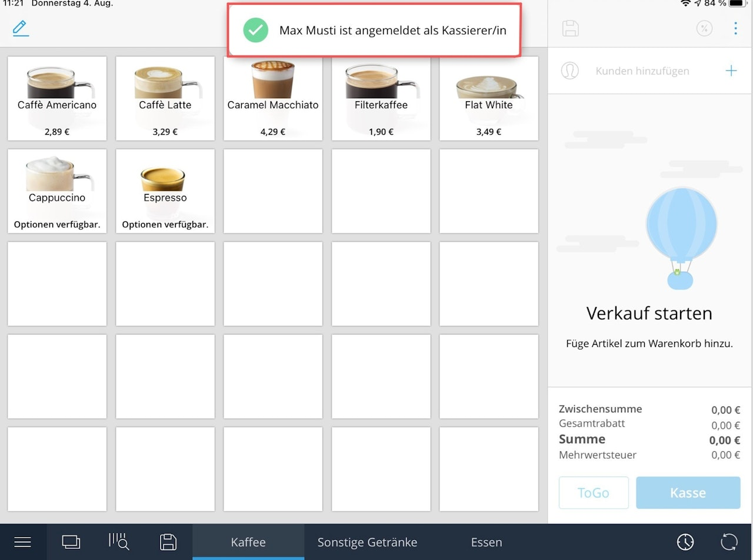Viewport: 753px width, 560px height.
Task: Click the 0,00 € amount beside Zwischensumme
Action: 726,410
